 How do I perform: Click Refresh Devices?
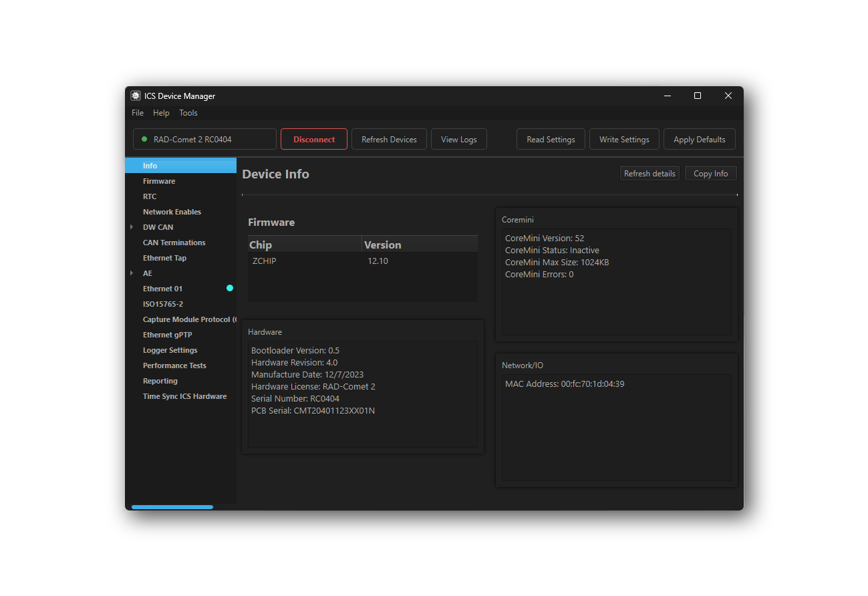click(389, 139)
